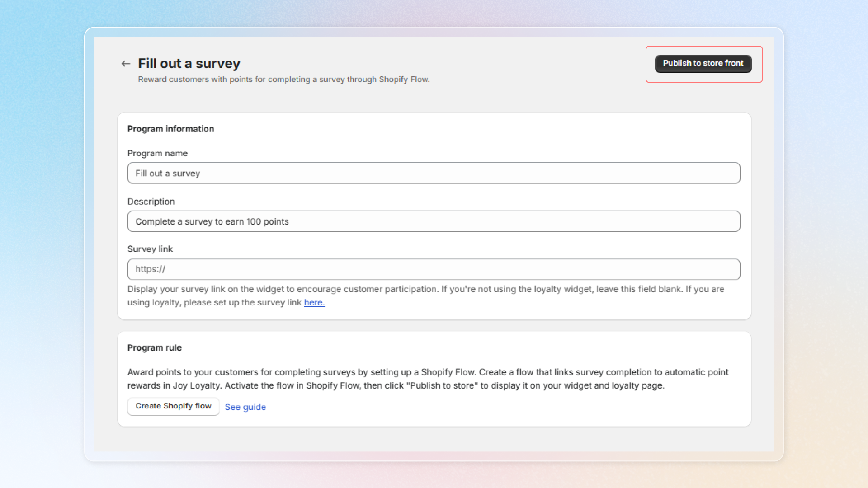Select the Survey link https:// field
The height and width of the screenshot is (488, 868).
click(x=433, y=269)
